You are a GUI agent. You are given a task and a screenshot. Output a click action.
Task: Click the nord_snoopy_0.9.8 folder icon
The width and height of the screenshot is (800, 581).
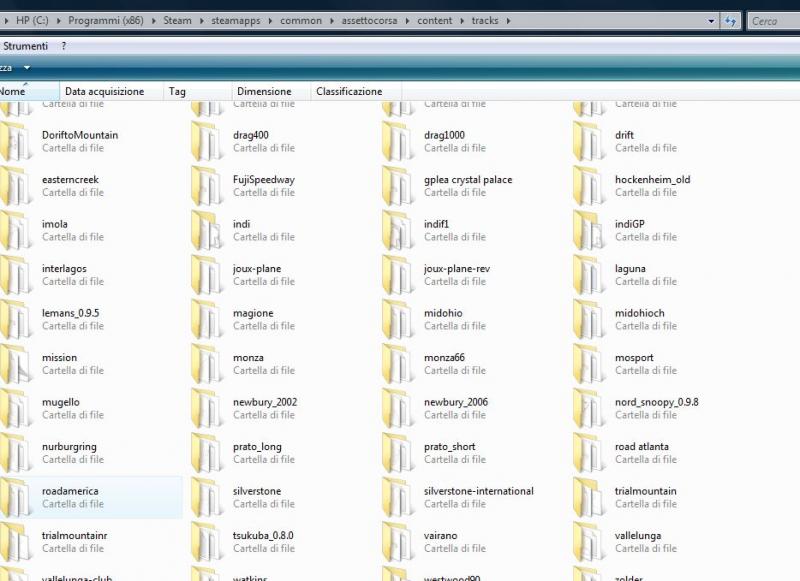[x=589, y=408]
